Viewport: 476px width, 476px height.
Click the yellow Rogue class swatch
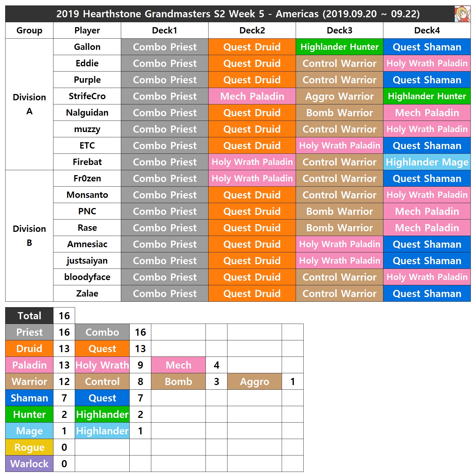29,447
